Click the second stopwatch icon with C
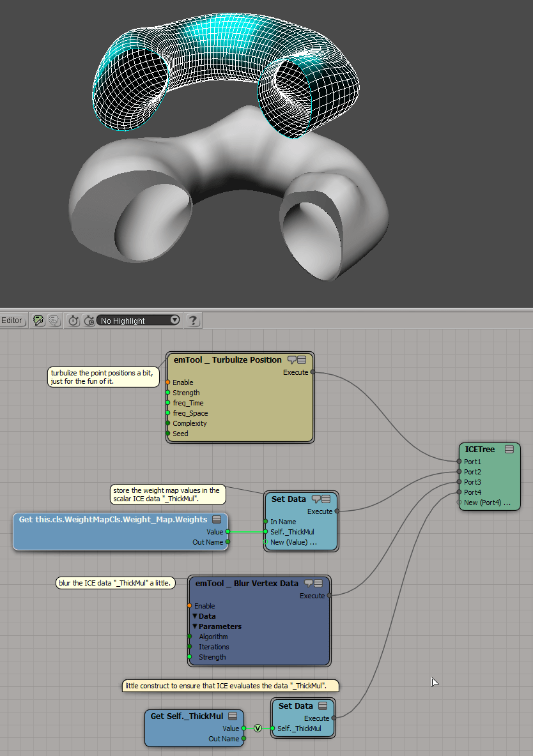The image size is (533, 756). pyautogui.click(x=89, y=321)
